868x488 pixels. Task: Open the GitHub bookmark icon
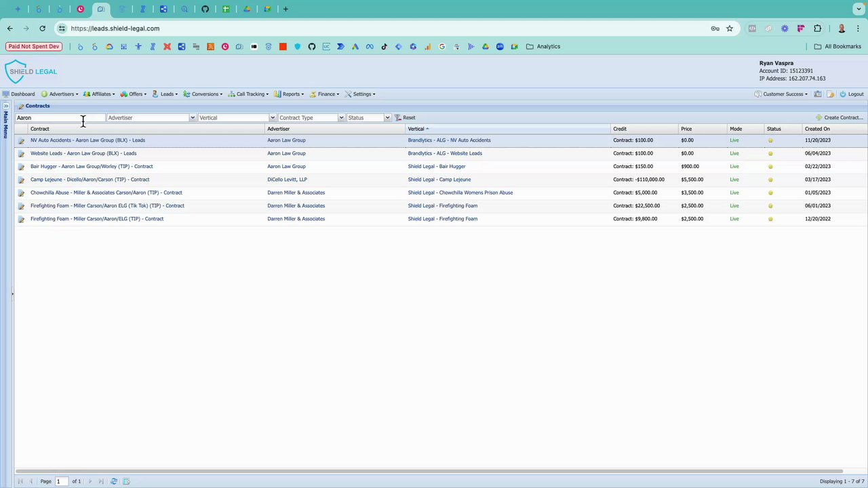point(312,47)
